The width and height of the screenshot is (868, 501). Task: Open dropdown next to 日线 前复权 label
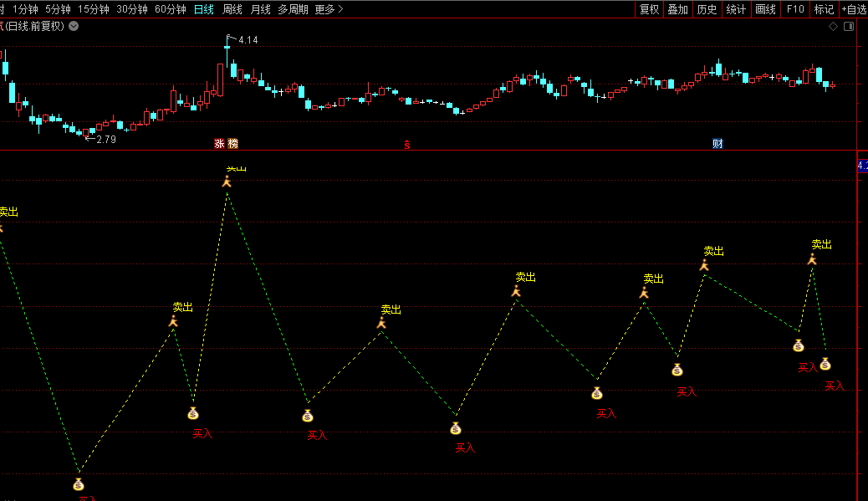74,26
